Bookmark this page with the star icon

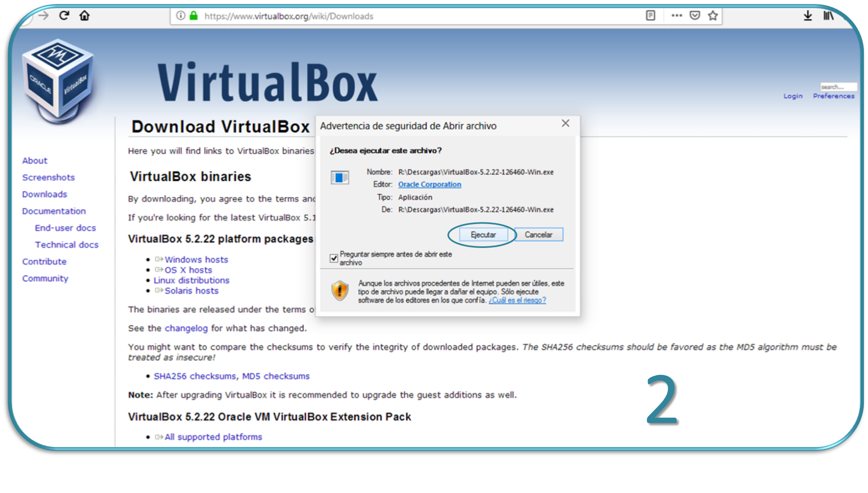[x=713, y=16]
